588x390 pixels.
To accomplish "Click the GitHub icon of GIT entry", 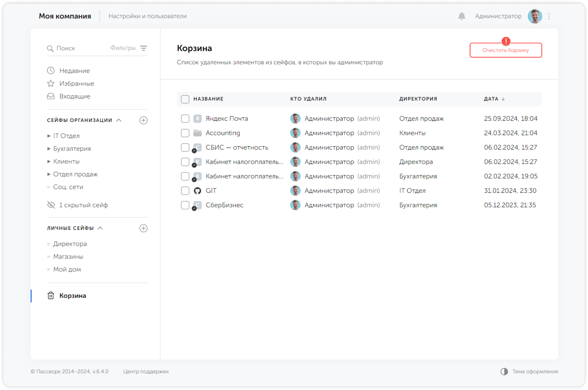I will (x=197, y=191).
